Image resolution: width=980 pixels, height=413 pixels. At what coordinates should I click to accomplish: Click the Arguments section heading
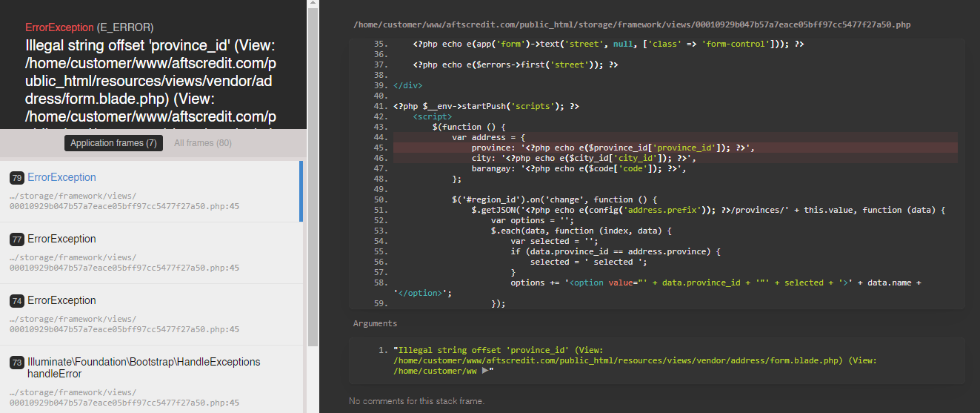[375, 323]
